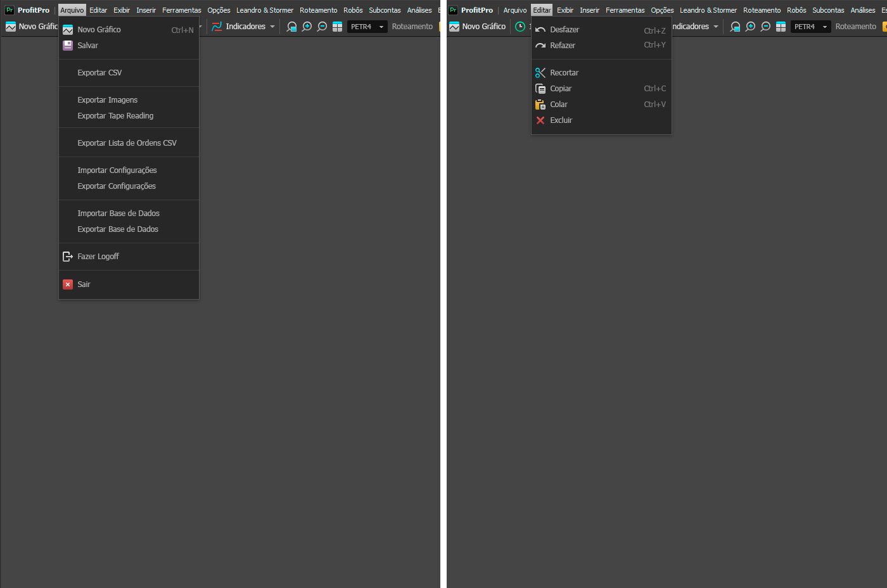Click the zoom-region magnifier icon in the left window

pos(291,27)
